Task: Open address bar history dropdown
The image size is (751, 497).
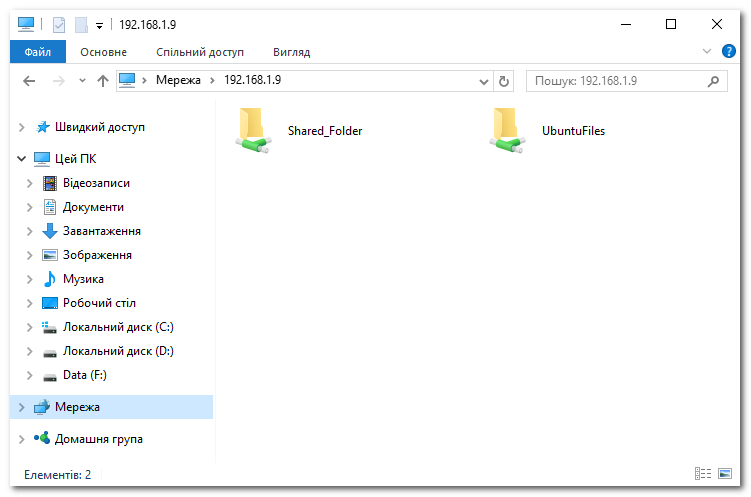Action: (484, 81)
